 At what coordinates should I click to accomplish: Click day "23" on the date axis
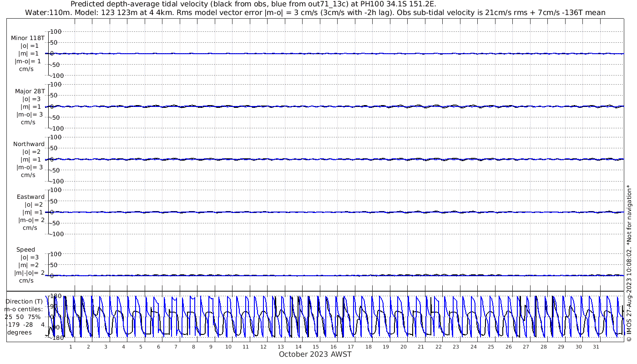click(x=456, y=347)
